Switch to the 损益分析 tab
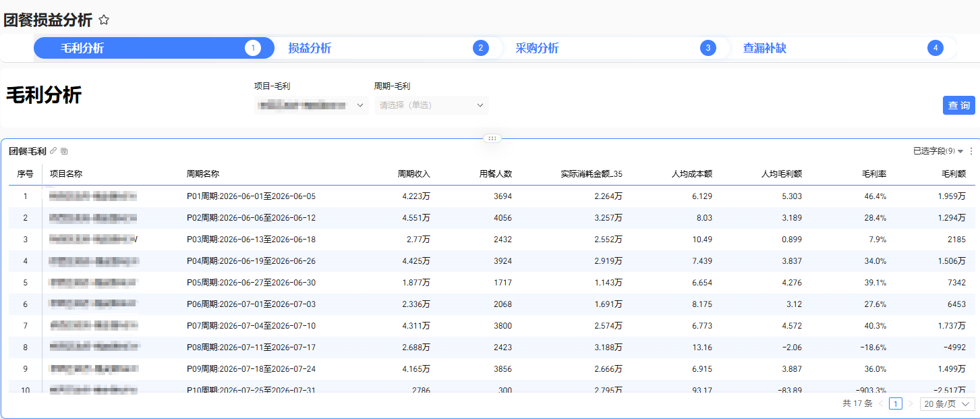Viewport: 980px width, 419px height. click(x=310, y=48)
